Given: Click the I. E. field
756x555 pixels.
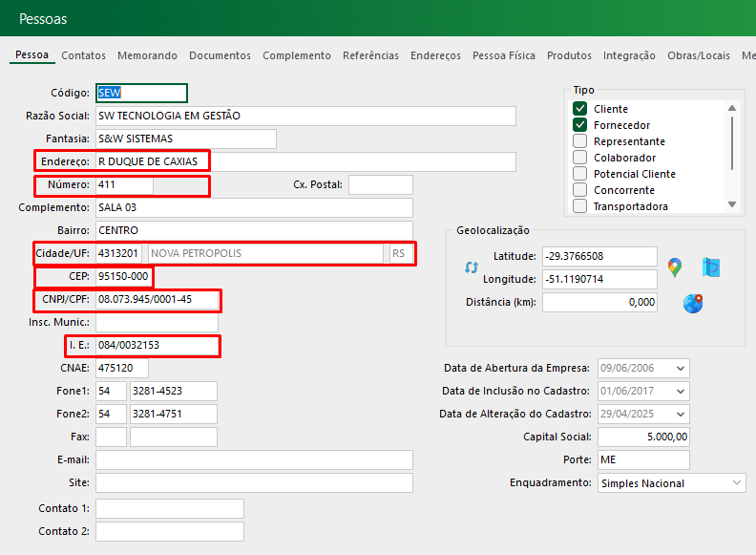Looking at the screenshot, I should [x=157, y=345].
